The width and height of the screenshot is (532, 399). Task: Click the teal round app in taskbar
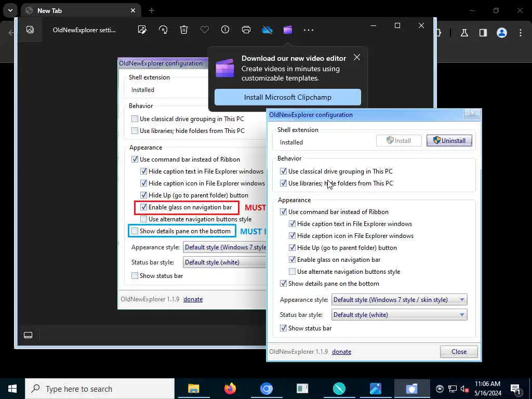point(339,389)
